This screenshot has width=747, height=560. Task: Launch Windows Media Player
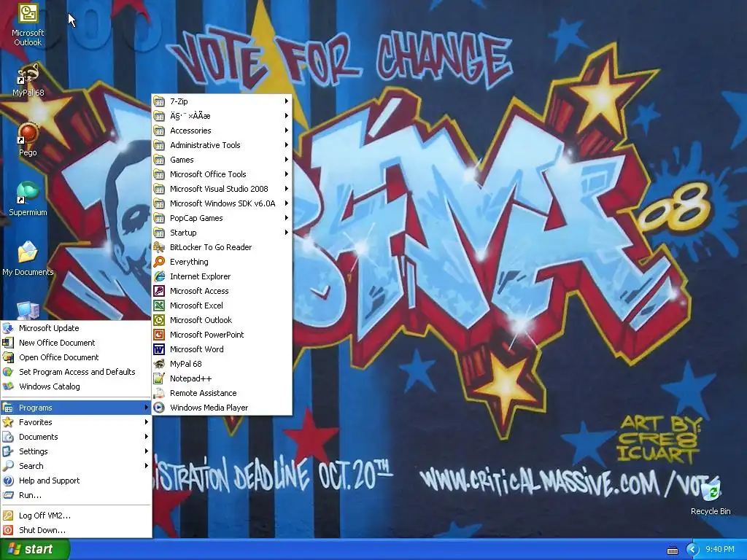[x=222, y=408]
